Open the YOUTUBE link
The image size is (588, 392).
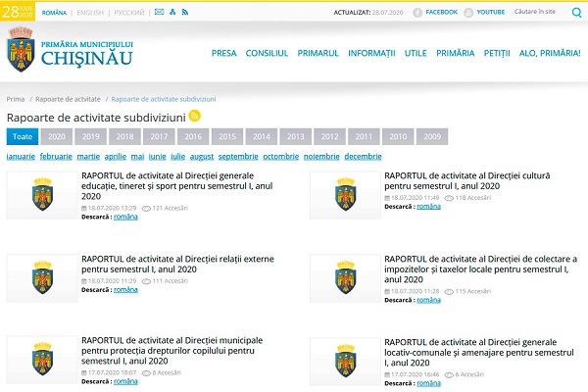point(491,12)
